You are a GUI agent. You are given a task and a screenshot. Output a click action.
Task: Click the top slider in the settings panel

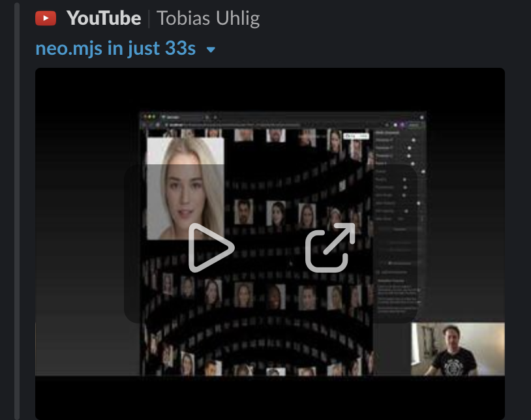pos(412,140)
